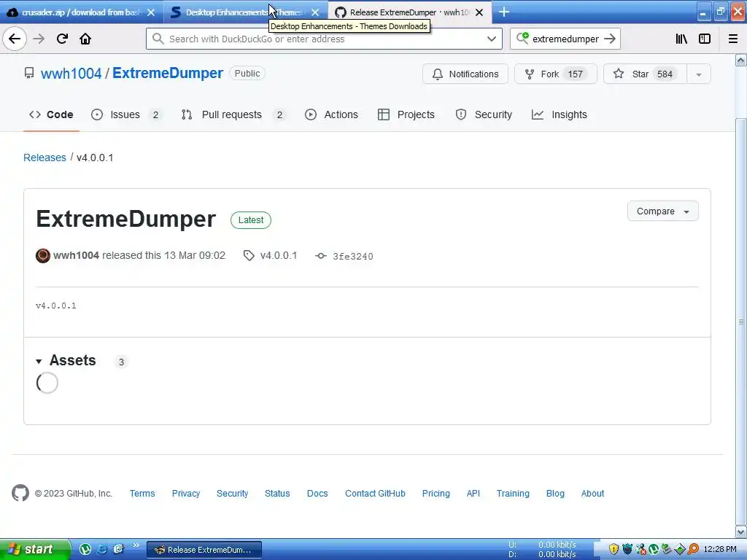747x560 pixels.
Task: Select Release ExtremeDum taskbar button
Action: click(x=204, y=550)
